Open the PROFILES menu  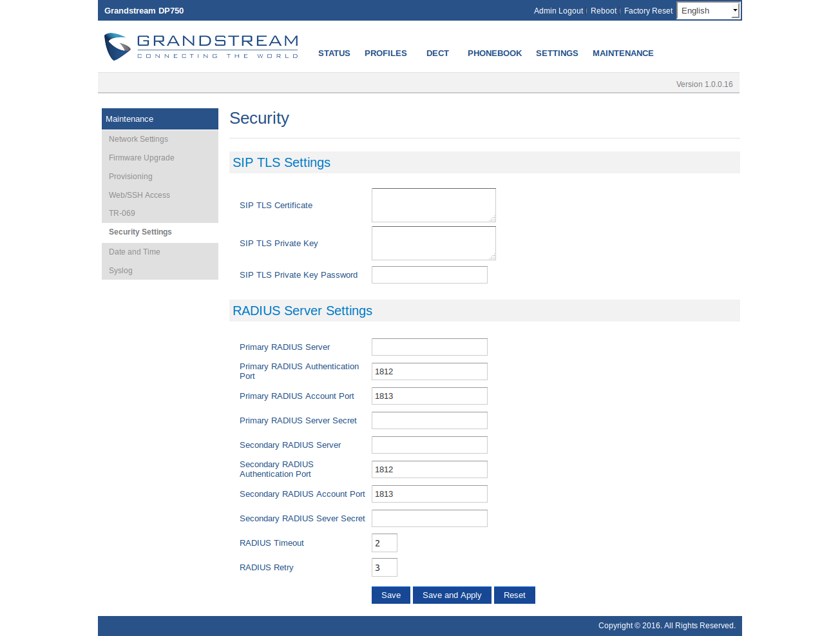coord(385,53)
